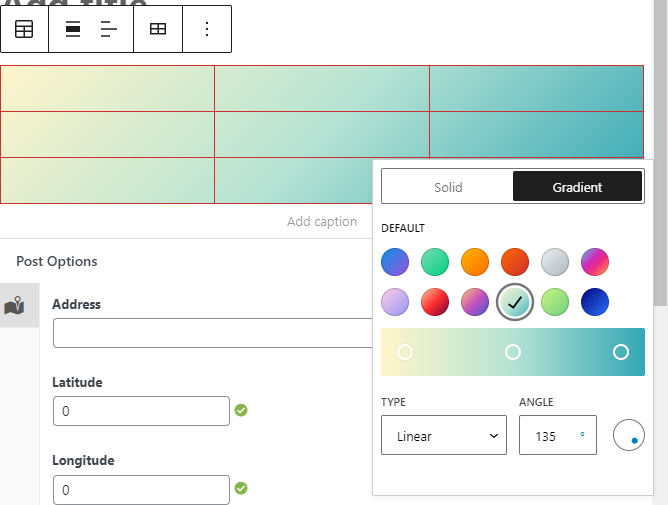Select the checked teal gradient swatch

(x=515, y=301)
